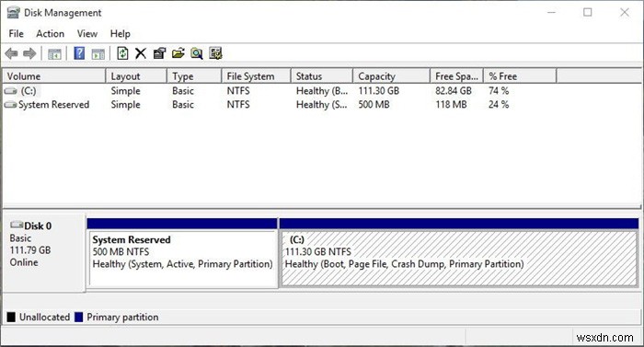The height and width of the screenshot is (347, 644).
Task: Click the Disk Management title bar icon
Action: click(x=13, y=13)
